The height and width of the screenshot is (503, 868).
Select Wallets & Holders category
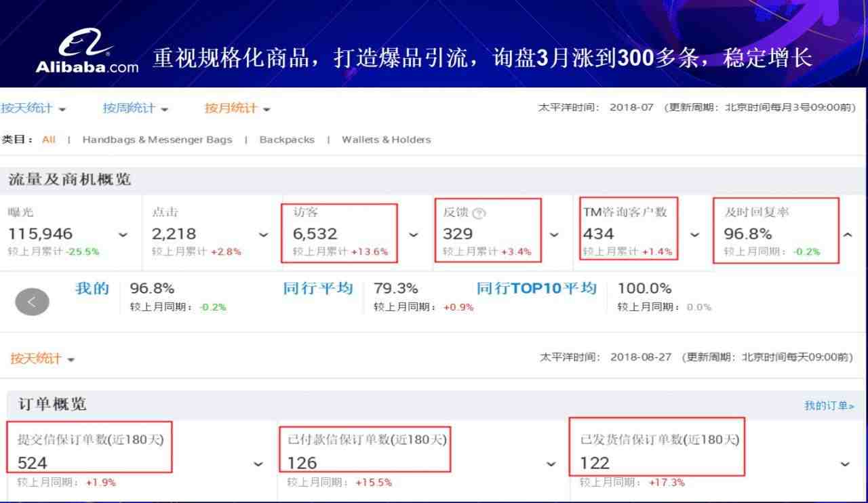click(x=386, y=140)
